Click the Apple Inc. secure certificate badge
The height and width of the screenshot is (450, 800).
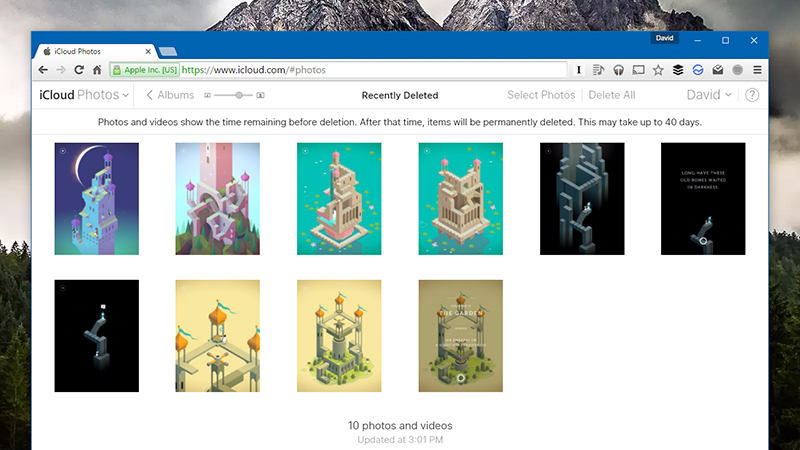coord(145,70)
